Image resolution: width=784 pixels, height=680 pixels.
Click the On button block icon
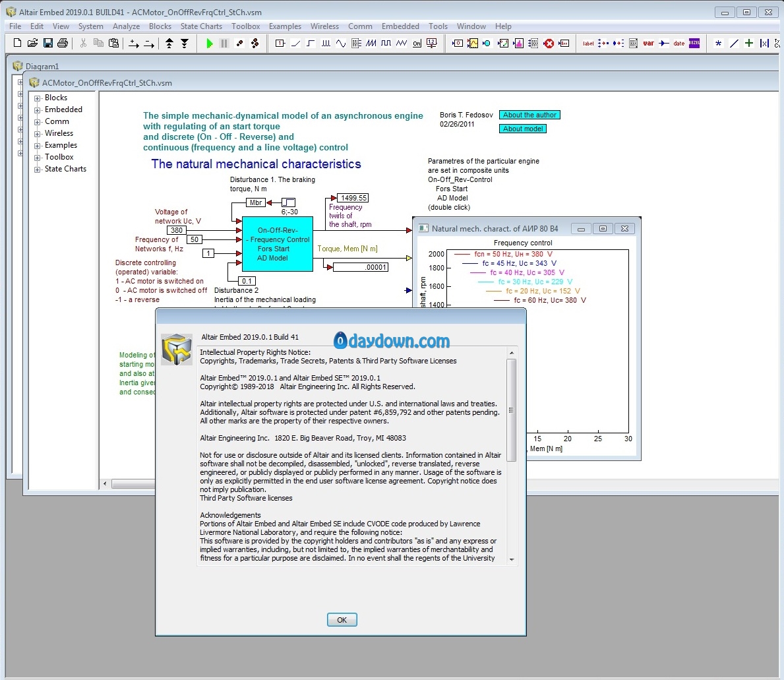[x=417, y=44]
